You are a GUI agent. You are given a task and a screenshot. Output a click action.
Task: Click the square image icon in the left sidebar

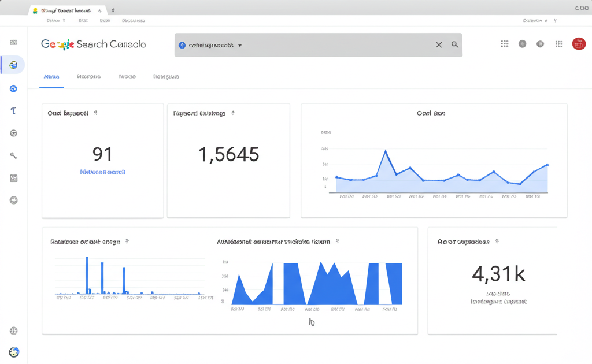click(x=13, y=178)
